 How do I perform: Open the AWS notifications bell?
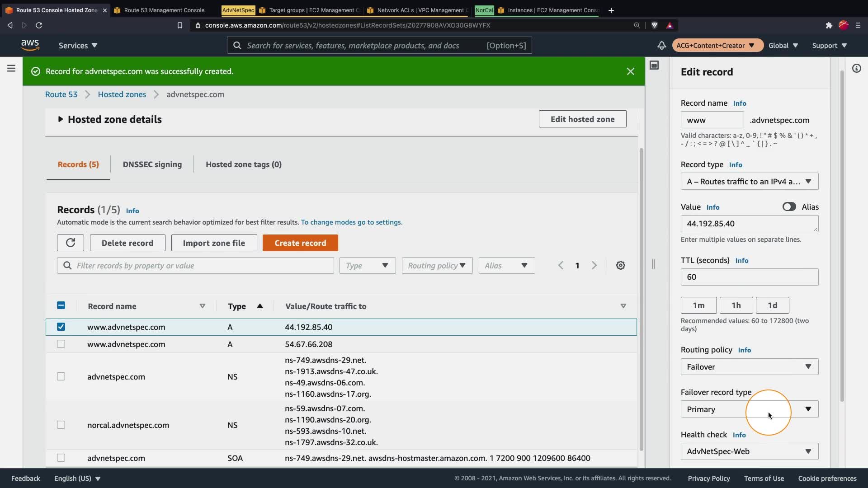[661, 46]
